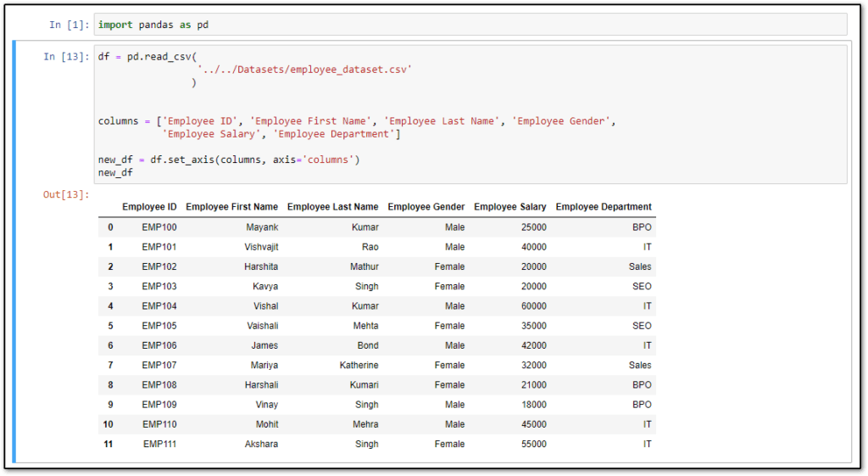Screen dimensions: 868x476
Task: Click the Employee Department column header
Action: (604, 207)
